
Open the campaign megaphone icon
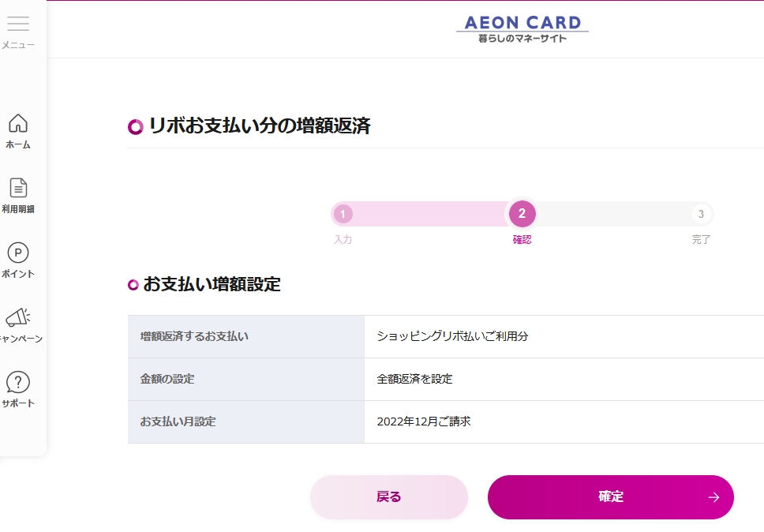point(17,317)
